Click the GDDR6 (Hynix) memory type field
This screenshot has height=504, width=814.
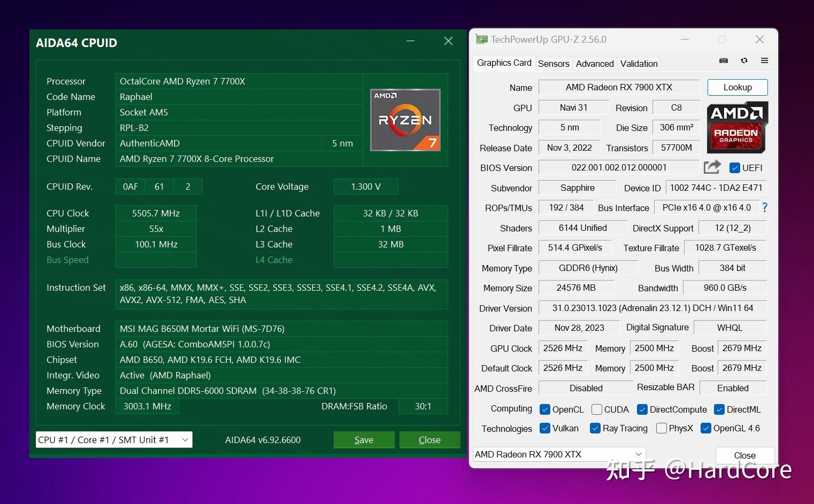pos(588,268)
